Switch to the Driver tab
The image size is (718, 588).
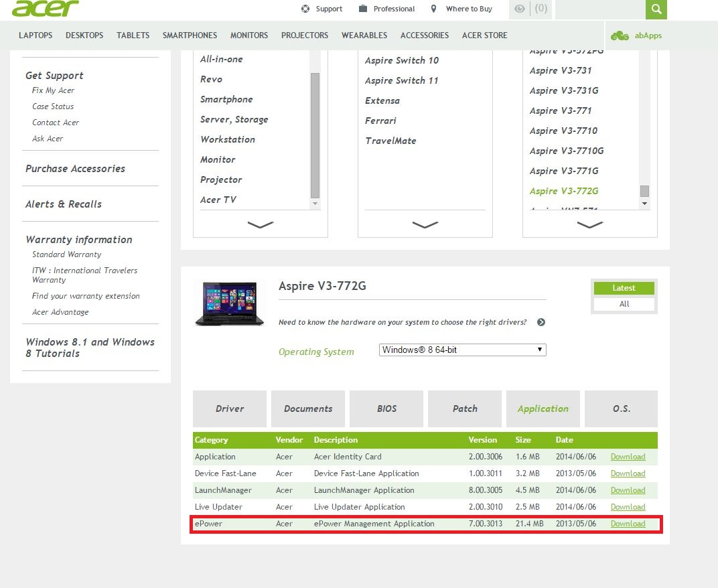[x=230, y=409]
